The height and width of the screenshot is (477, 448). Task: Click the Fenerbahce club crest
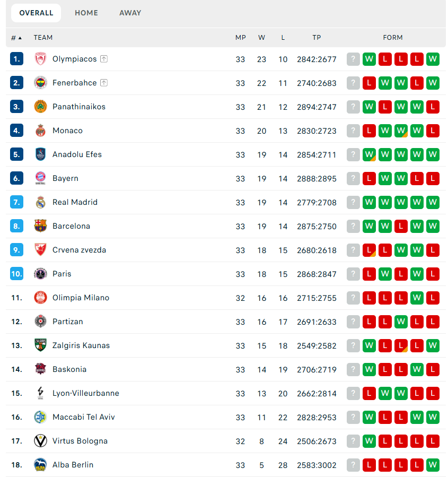pos(41,83)
